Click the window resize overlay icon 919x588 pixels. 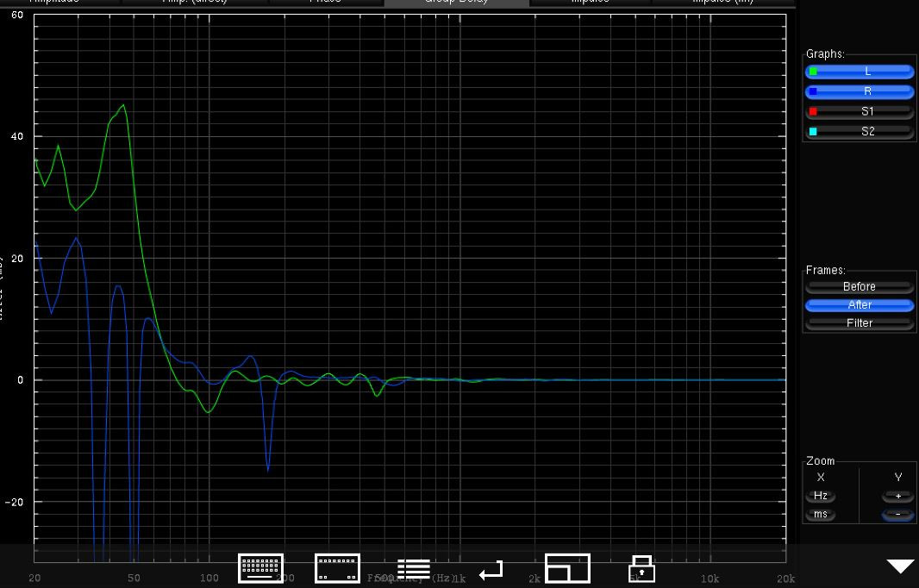[x=567, y=569]
